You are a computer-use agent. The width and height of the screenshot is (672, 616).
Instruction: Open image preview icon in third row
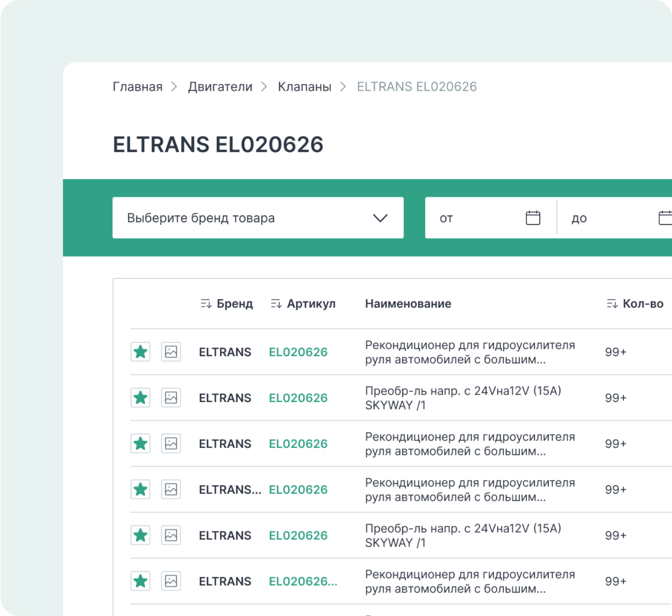(x=171, y=444)
